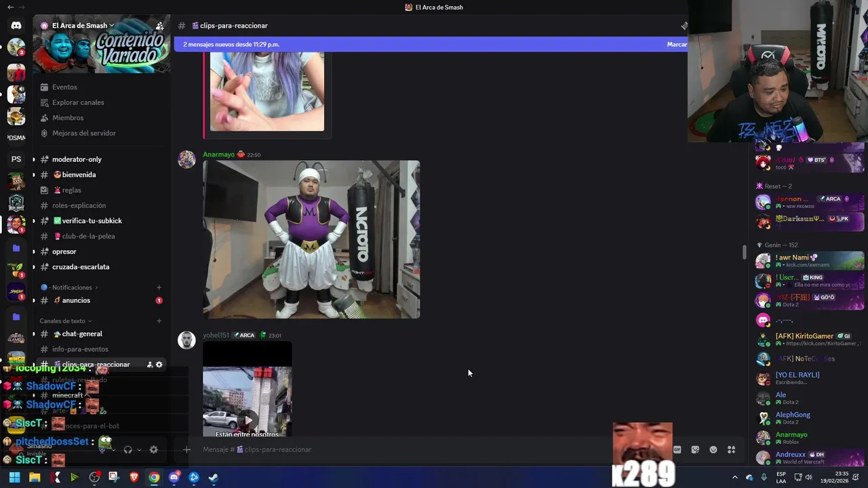Open the opresor channel
The image size is (868, 488).
102,251
